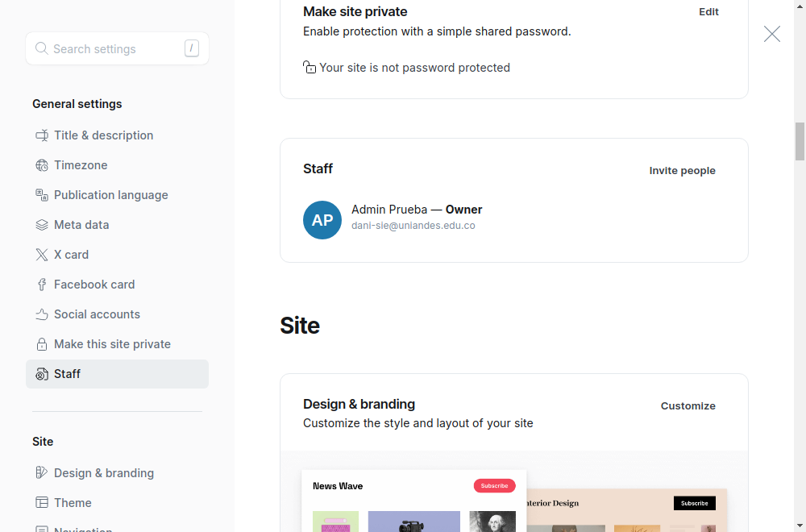The height and width of the screenshot is (532, 806).
Task: Click the Social accounts thumbs-up icon
Action: [x=42, y=314]
